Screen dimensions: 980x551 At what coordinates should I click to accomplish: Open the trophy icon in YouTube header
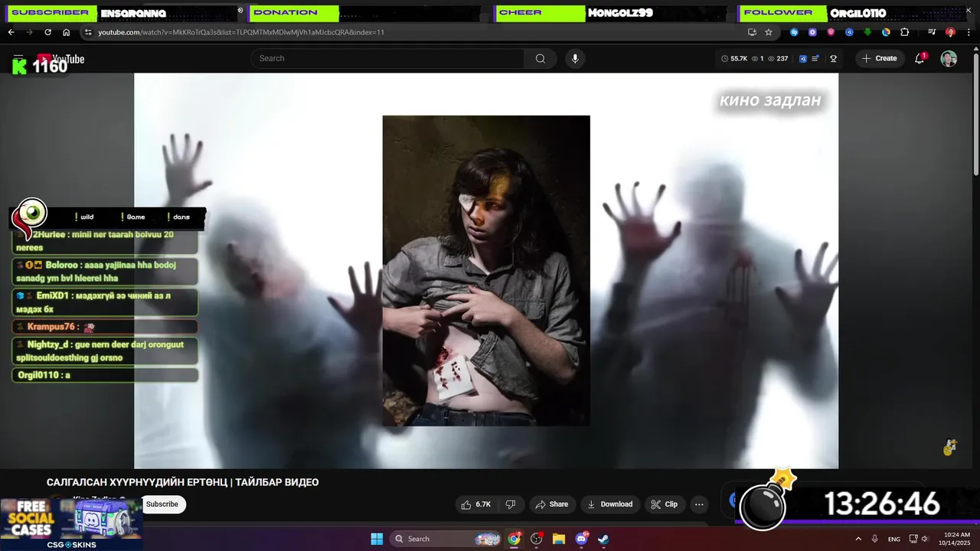click(834, 58)
